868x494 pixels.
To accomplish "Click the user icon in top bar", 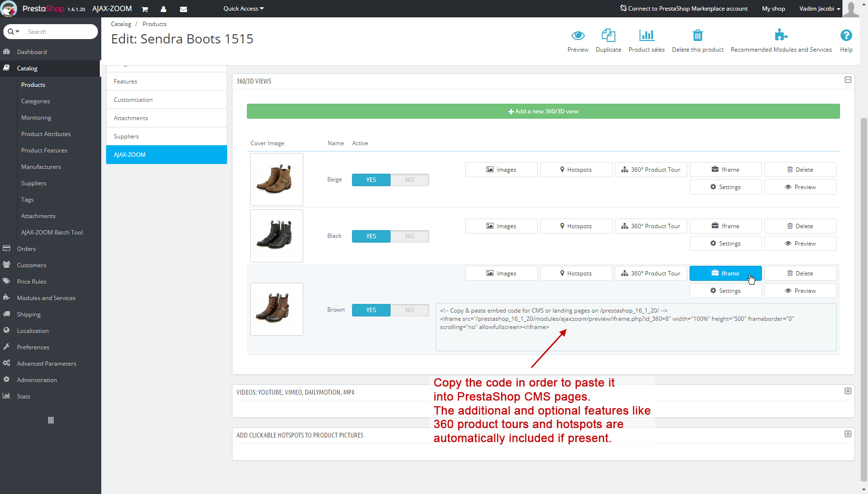I will pos(163,9).
